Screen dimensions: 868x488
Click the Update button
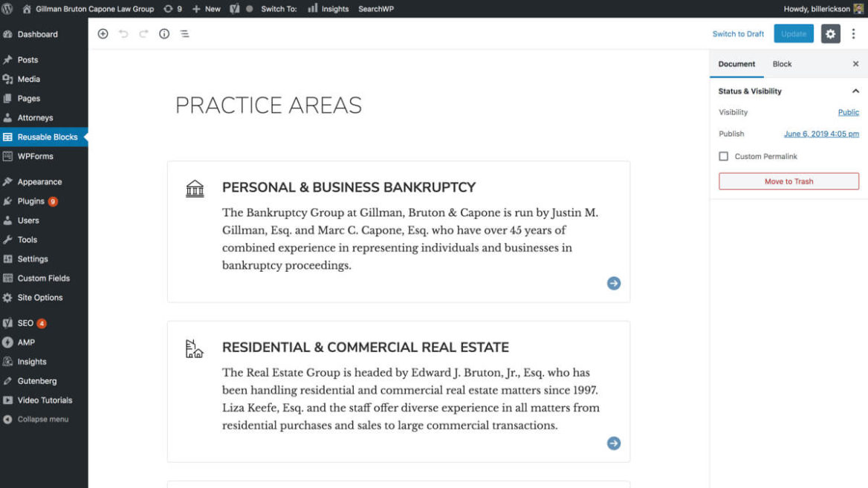point(794,33)
